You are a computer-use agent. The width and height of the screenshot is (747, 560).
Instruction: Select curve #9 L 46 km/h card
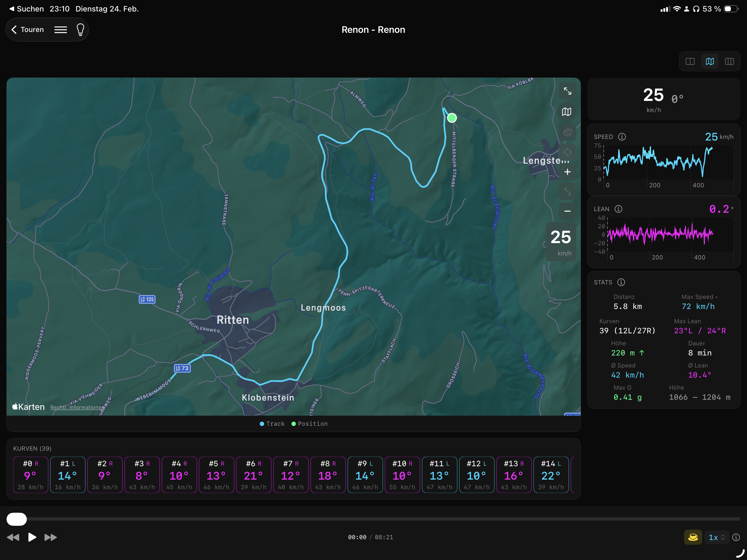(x=365, y=475)
